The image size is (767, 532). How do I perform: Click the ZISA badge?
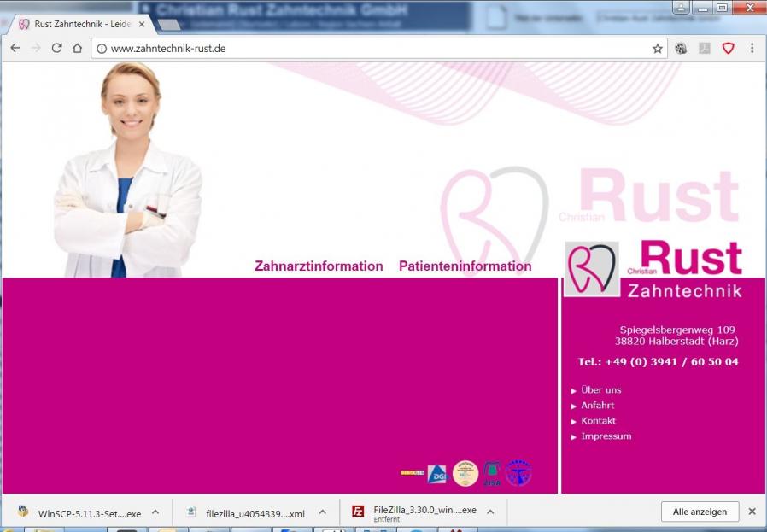click(492, 474)
